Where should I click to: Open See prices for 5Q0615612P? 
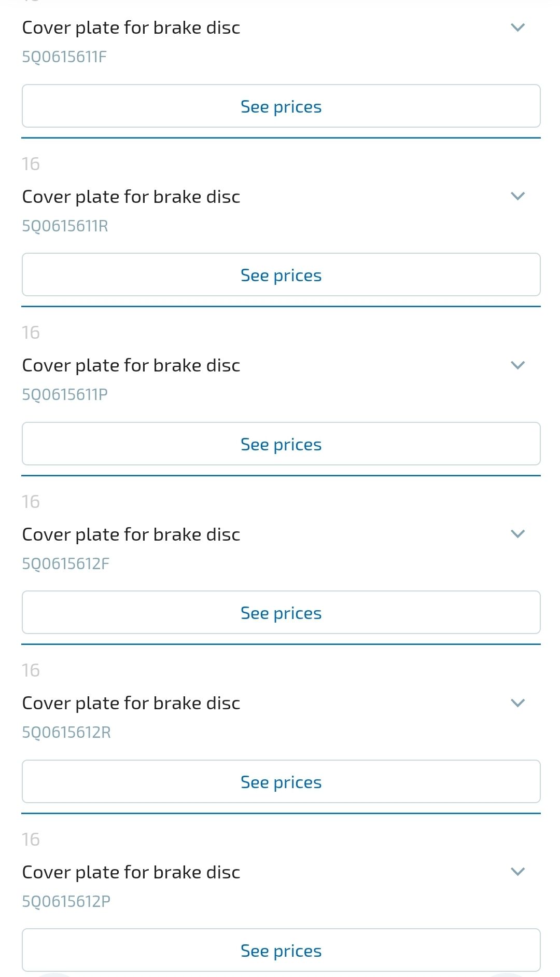coord(281,951)
